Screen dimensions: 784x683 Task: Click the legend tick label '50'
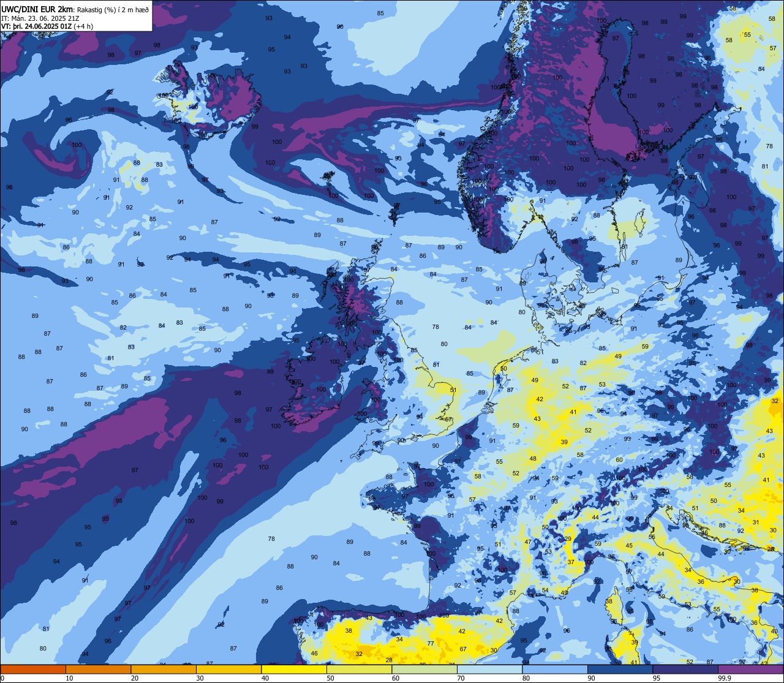(330, 678)
